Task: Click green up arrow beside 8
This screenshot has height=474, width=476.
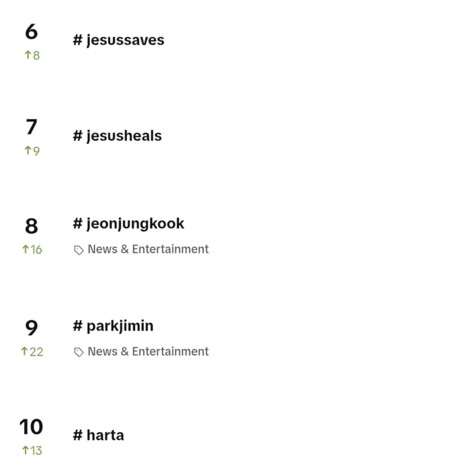Action: click(x=27, y=55)
